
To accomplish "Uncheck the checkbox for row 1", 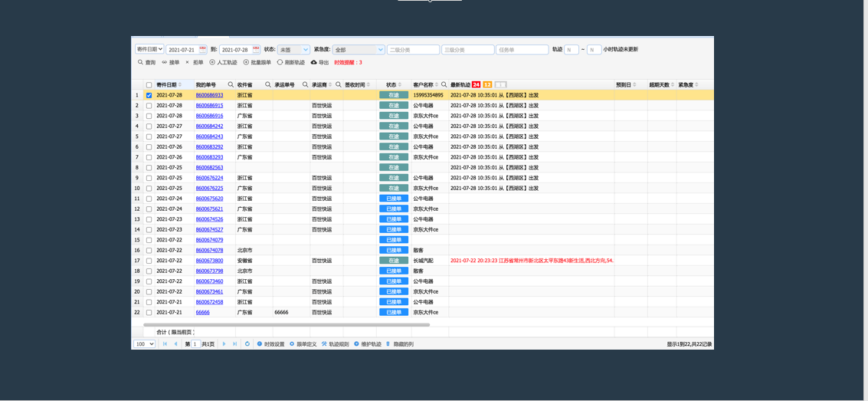I will (x=149, y=95).
